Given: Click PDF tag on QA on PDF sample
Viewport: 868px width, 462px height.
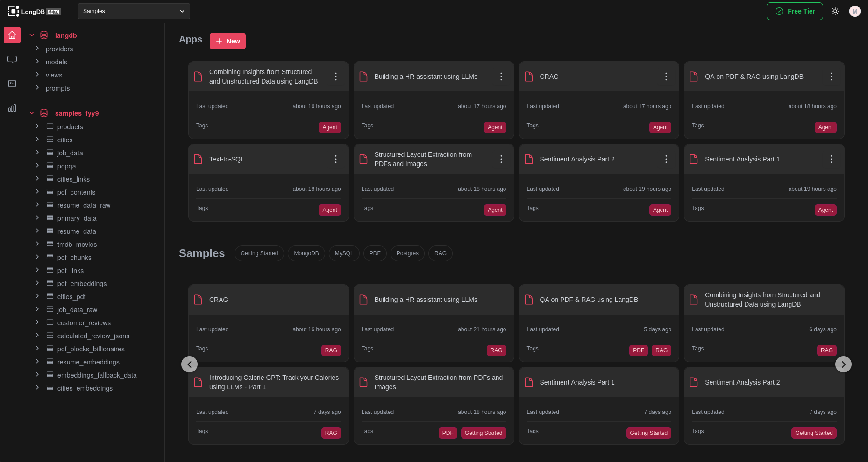Looking at the screenshot, I should pos(639,350).
